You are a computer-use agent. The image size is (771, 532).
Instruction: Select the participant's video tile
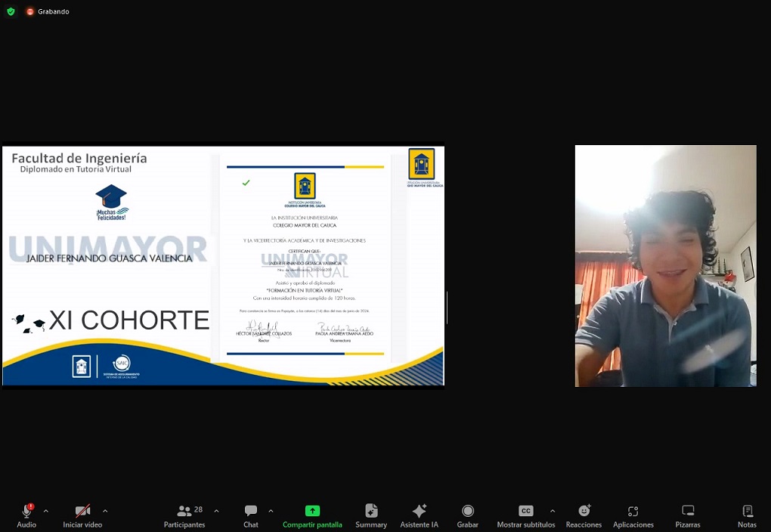666,265
